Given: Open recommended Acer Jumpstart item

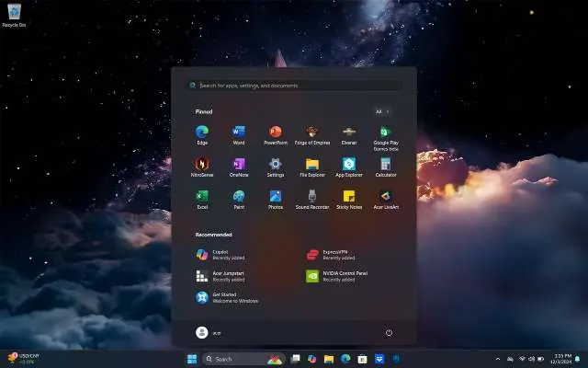Looking at the screenshot, I should (x=220, y=276).
